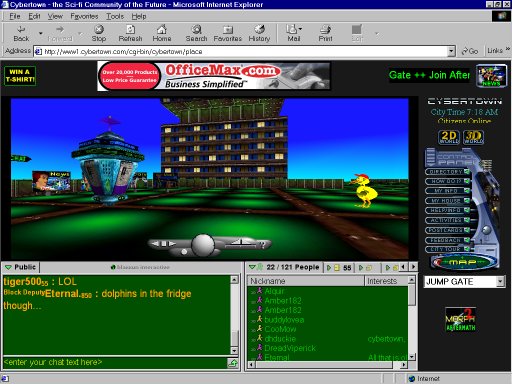Toggle the Public chat channel arrow
This screenshot has width=512, height=384.
pos(8,267)
